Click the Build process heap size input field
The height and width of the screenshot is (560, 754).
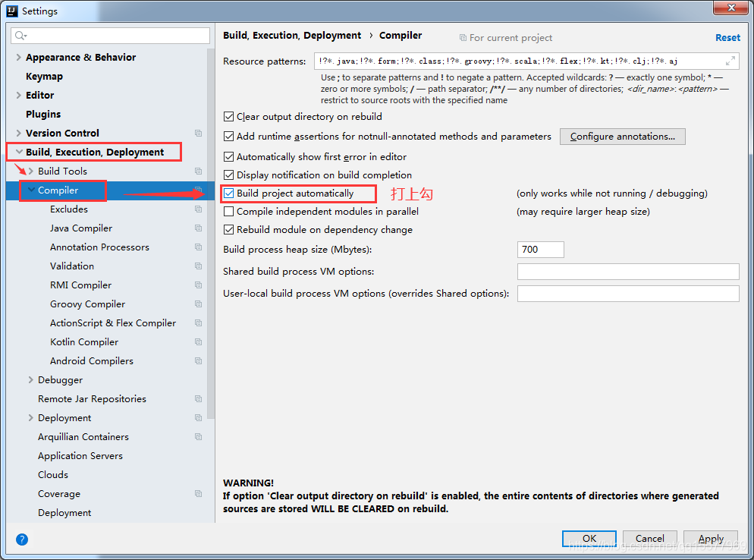click(540, 249)
